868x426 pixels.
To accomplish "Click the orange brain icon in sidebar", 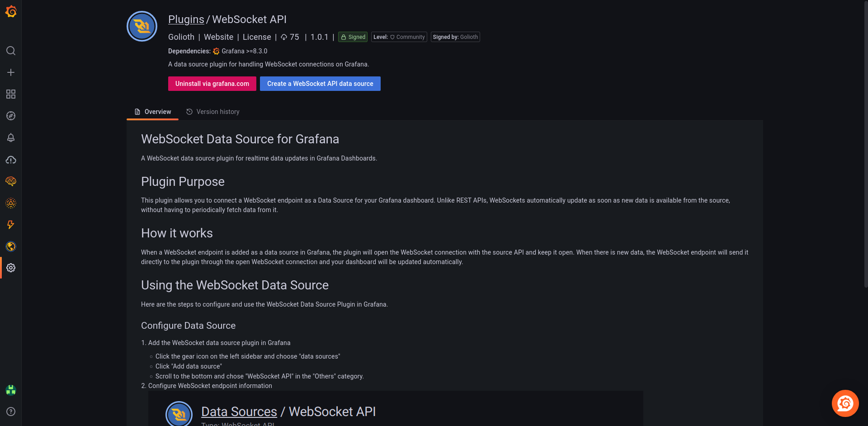I will pos(11,181).
